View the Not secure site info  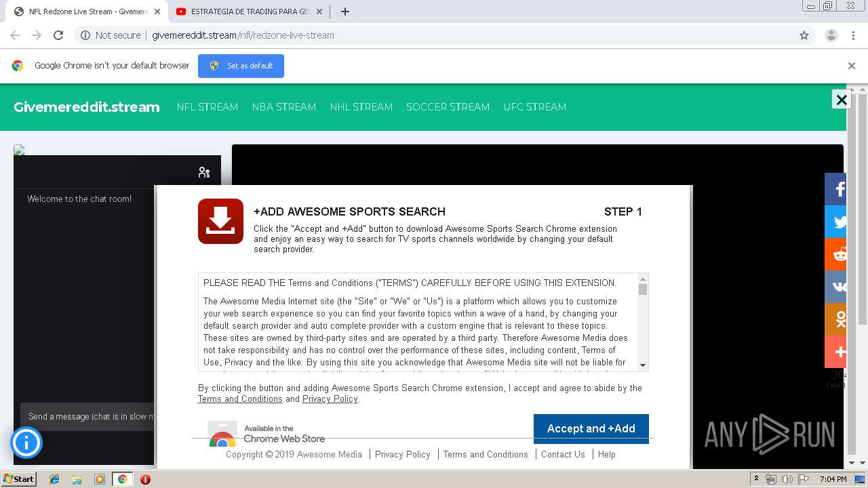[111, 35]
